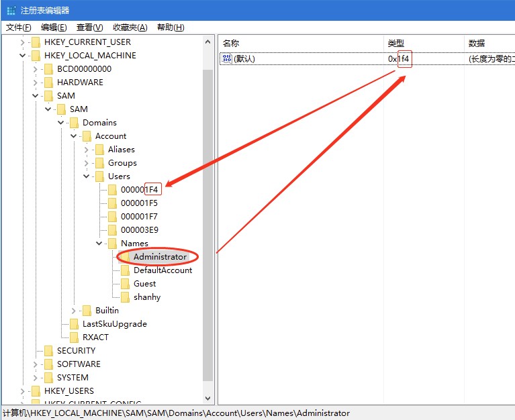
Task: Click the binary value icon of (默认)
Action: tap(227, 59)
